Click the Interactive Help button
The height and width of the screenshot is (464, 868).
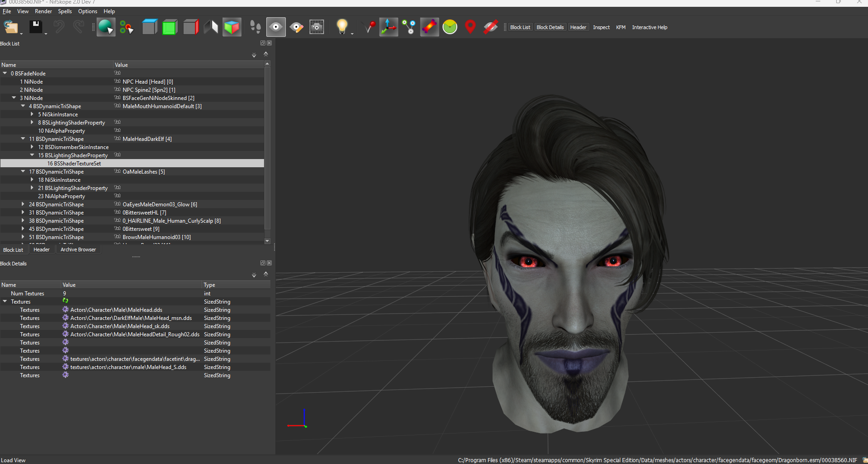(x=649, y=27)
